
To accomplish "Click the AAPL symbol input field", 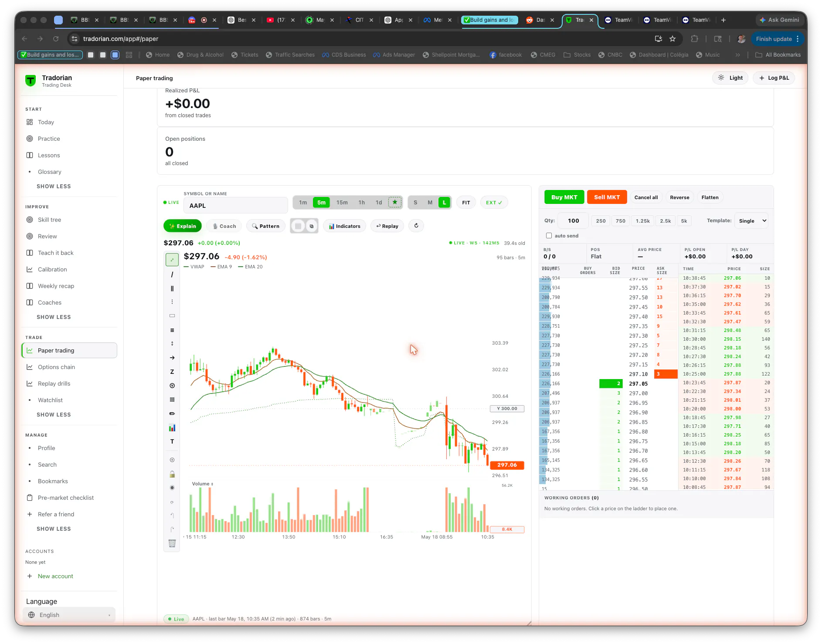I will pos(235,206).
